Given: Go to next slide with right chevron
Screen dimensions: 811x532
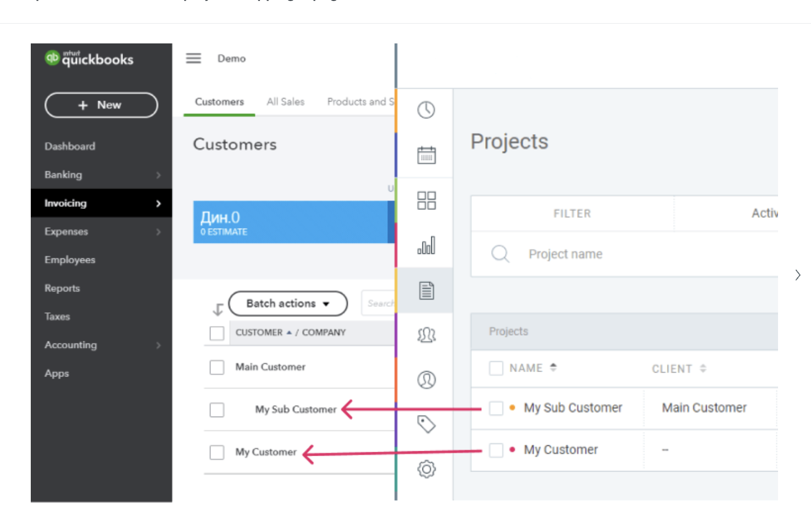Looking at the screenshot, I should 798,275.
